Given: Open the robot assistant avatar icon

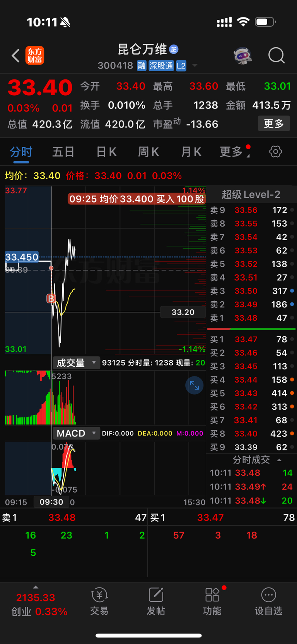Looking at the screenshot, I should (243, 56).
